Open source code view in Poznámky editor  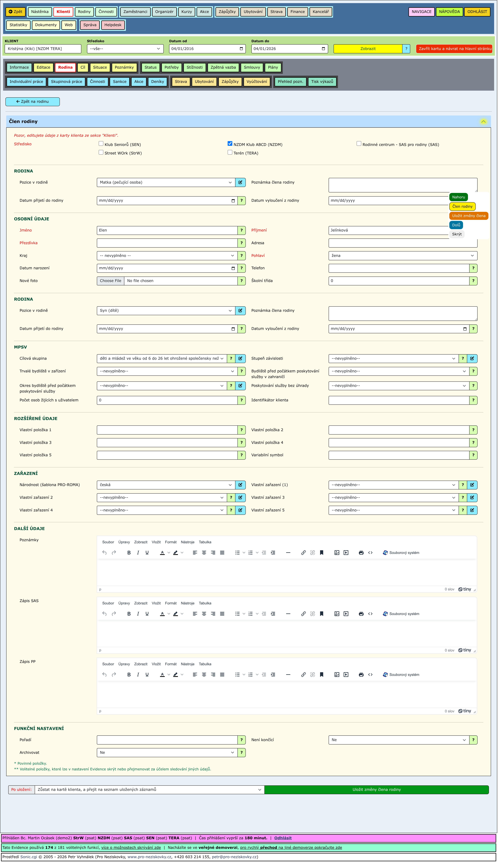click(370, 553)
